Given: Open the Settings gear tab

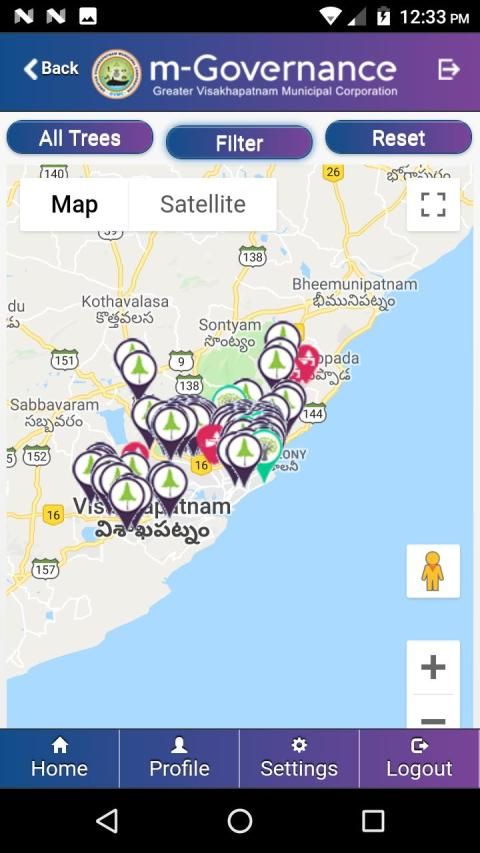Looking at the screenshot, I should coord(299,758).
